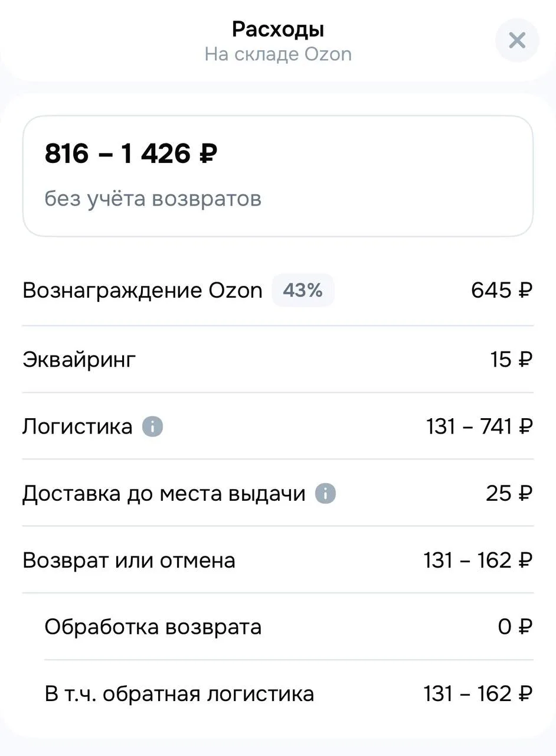556x756 pixels.
Task: Tap the 15 ₽ acquiring amount
Action: pyautogui.click(x=511, y=360)
